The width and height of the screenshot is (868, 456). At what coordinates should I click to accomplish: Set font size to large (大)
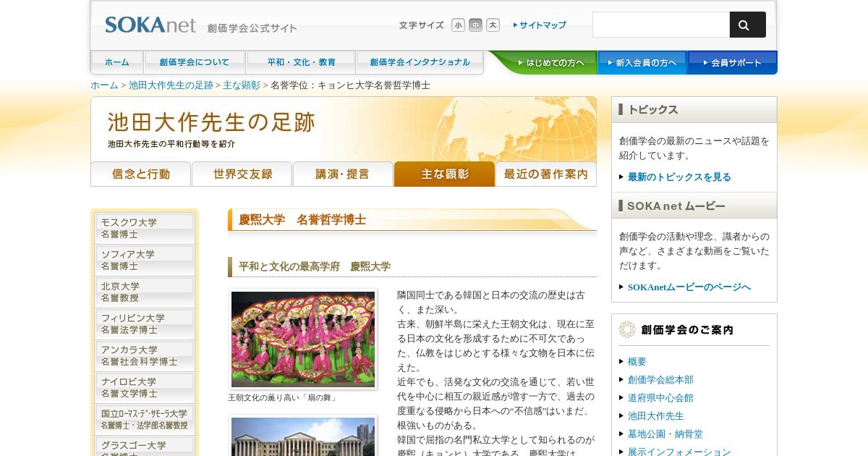pyautogui.click(x=493, y=25)
